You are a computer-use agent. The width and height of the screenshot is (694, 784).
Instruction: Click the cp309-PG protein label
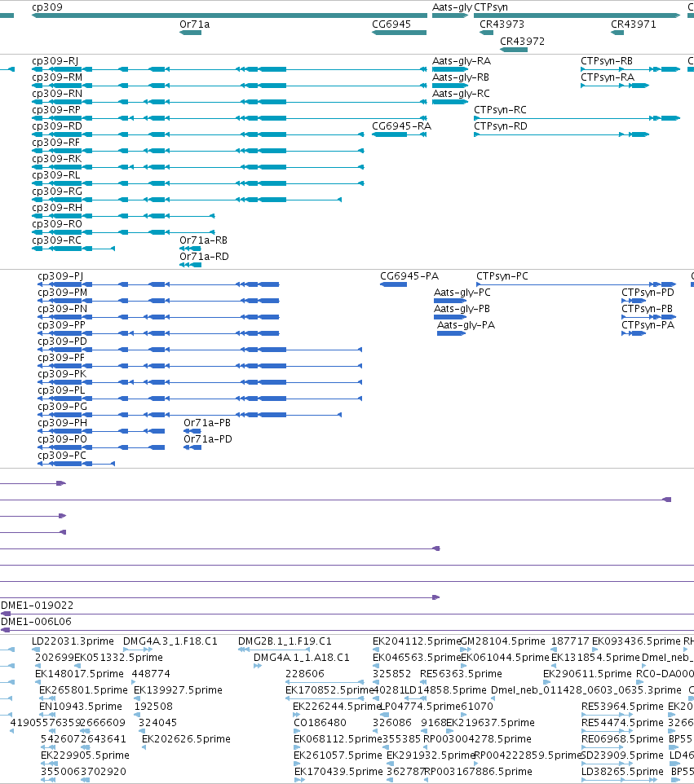(63, 407)
